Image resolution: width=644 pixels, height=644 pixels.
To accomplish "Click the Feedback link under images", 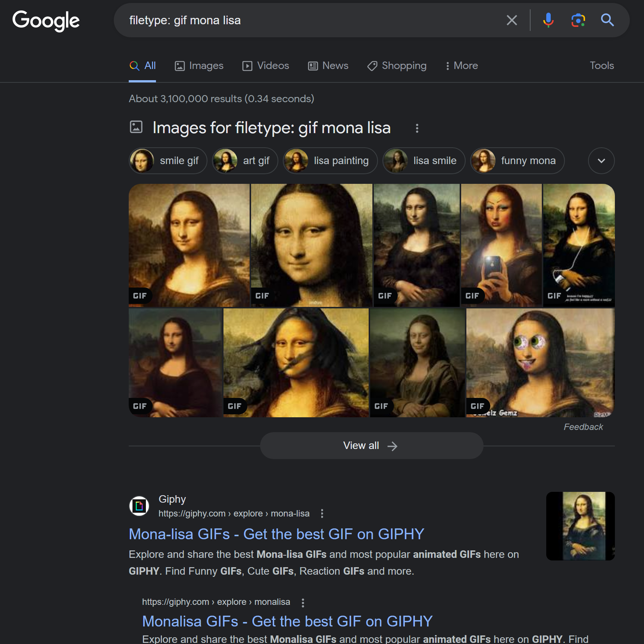I will coord(583,427).
